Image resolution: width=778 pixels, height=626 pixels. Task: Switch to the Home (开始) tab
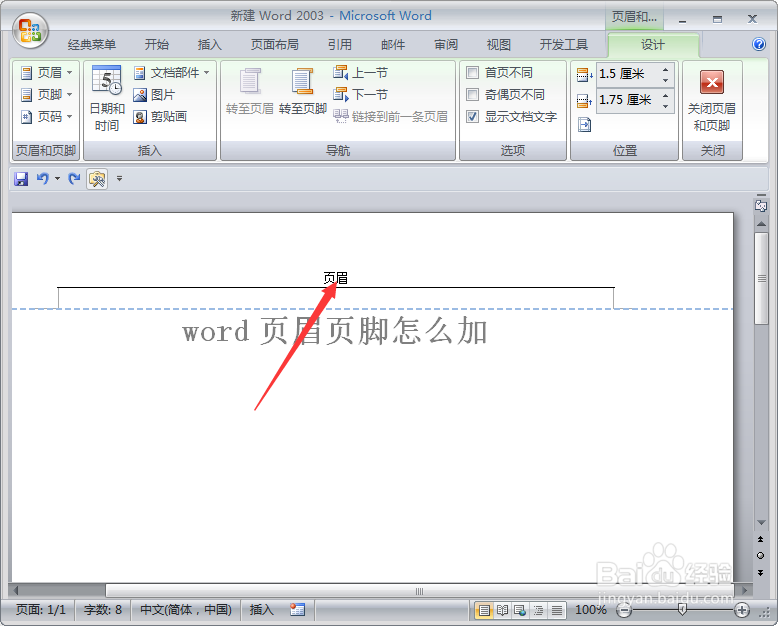click(157, 45)
